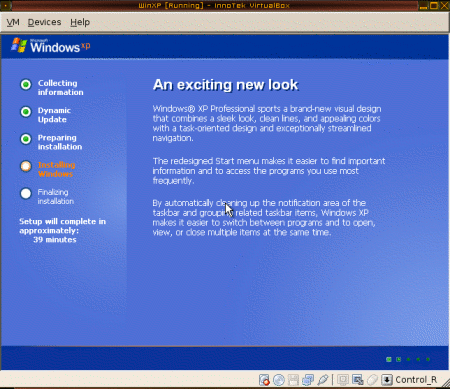Open the VM menu
The height and width of the screenshot is (389, 450).
point(13,22)
